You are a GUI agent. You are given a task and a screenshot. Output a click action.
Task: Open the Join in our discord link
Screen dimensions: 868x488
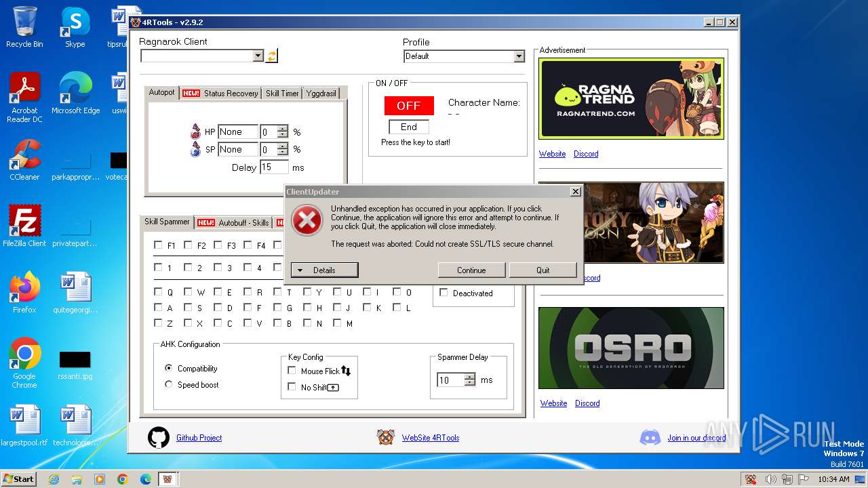pos(696,438)
